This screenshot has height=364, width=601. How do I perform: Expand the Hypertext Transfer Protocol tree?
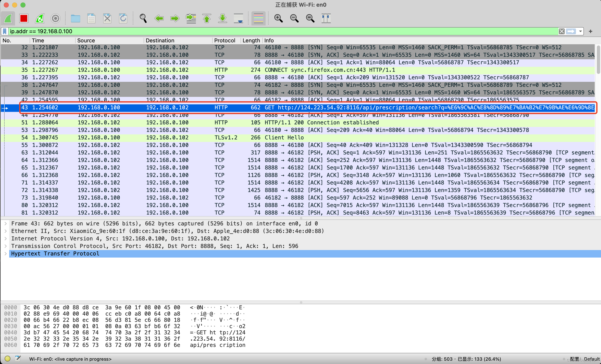(6, 254)
